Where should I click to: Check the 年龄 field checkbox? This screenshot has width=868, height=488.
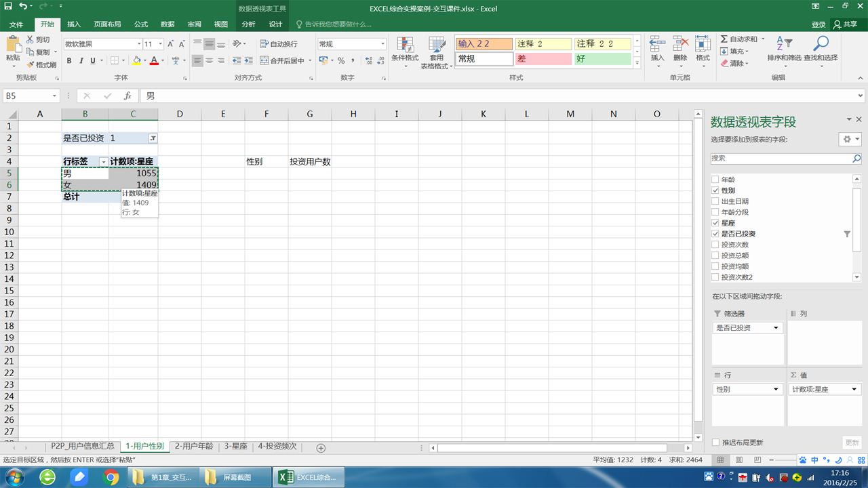tap(715, 180)
